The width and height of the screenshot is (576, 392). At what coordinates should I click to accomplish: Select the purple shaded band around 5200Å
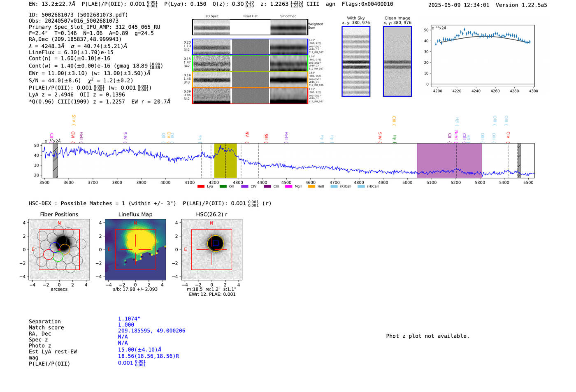pos(449,161)
